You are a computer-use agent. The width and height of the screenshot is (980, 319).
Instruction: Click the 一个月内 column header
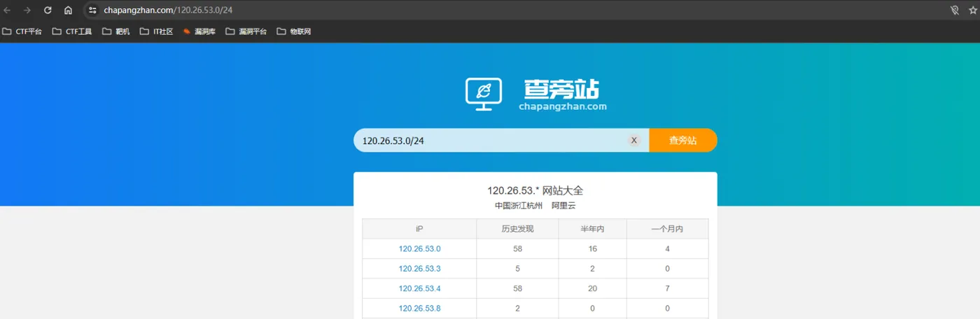coord(667,229)
